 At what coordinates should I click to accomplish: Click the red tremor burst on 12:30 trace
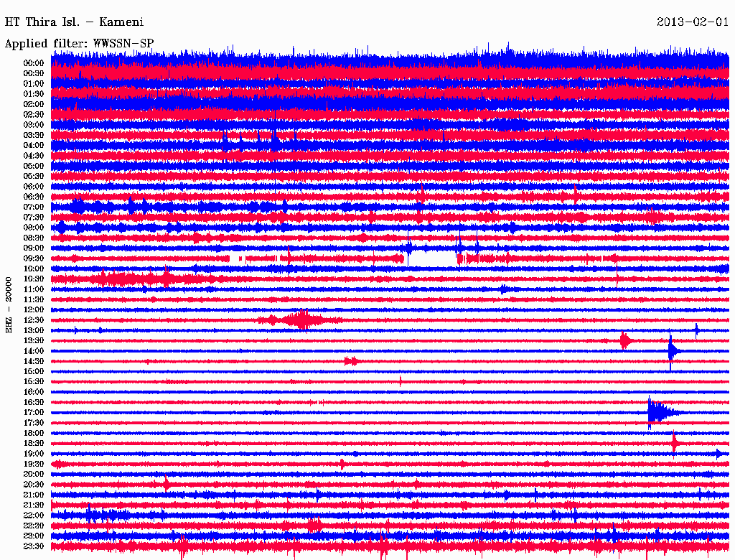click(300, 320)
